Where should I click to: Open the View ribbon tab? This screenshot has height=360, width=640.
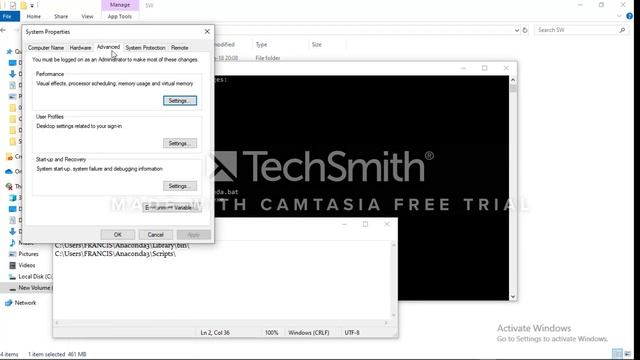pyautogui.click(x=87, y=16)
